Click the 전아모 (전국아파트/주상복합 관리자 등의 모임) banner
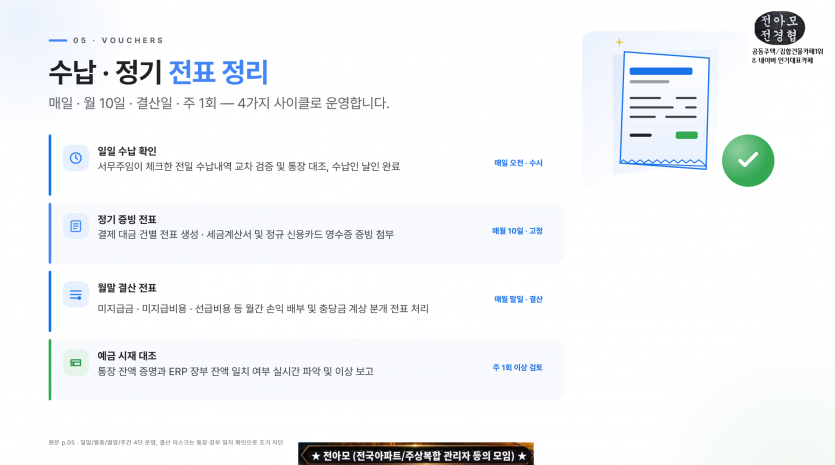Image resolution: width=835 pixels, height=465 pixels. click(416, 454)
